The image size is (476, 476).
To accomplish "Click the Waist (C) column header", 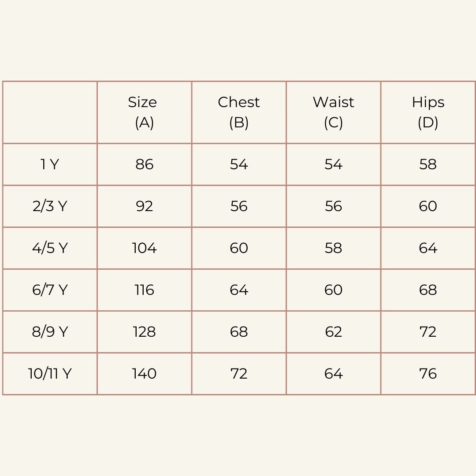I will pos(333,112).
